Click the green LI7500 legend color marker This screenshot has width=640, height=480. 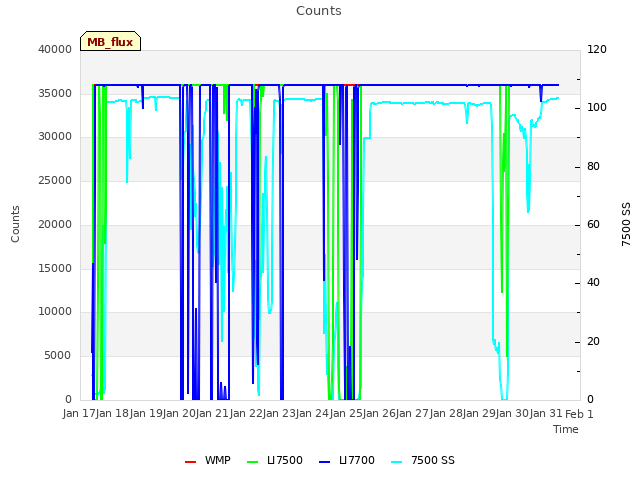click(253, 462)
